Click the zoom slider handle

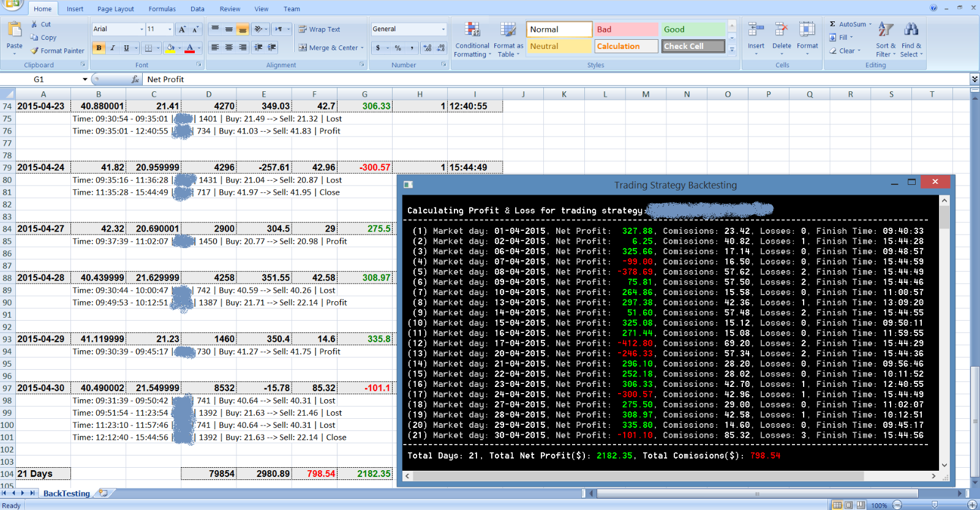pos(935,505)
